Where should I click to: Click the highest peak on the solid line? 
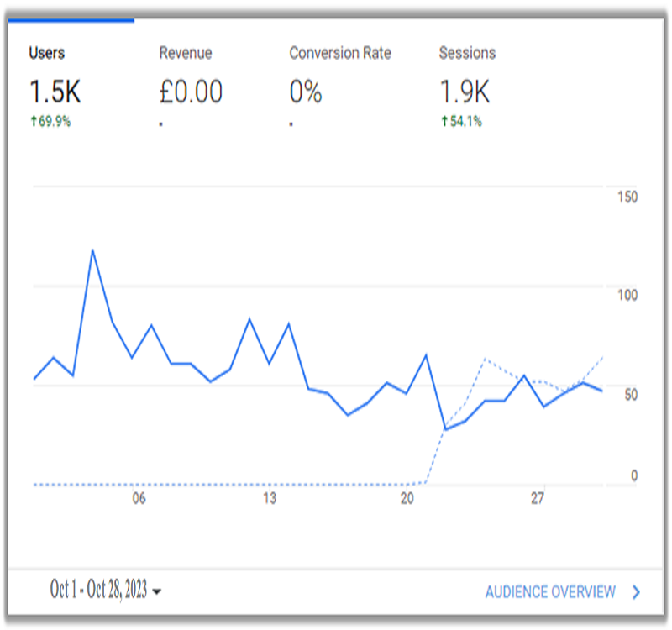[92, 250]
